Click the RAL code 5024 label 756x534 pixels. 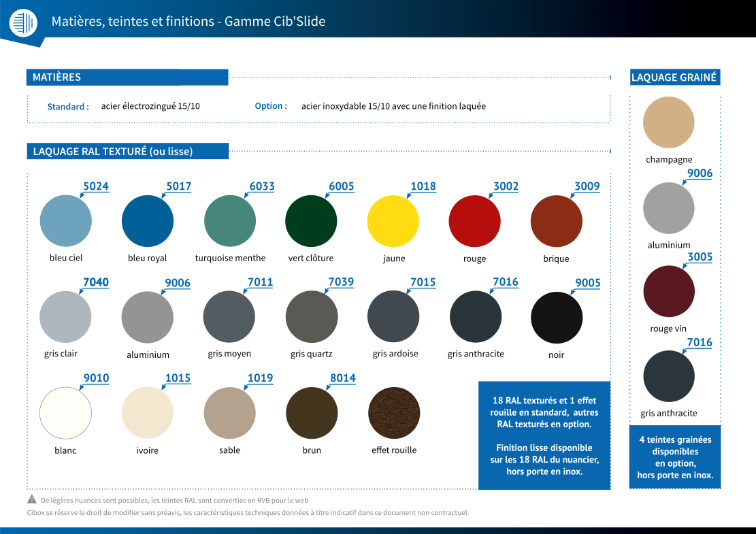pyautogui.click(x=96, y=186)
